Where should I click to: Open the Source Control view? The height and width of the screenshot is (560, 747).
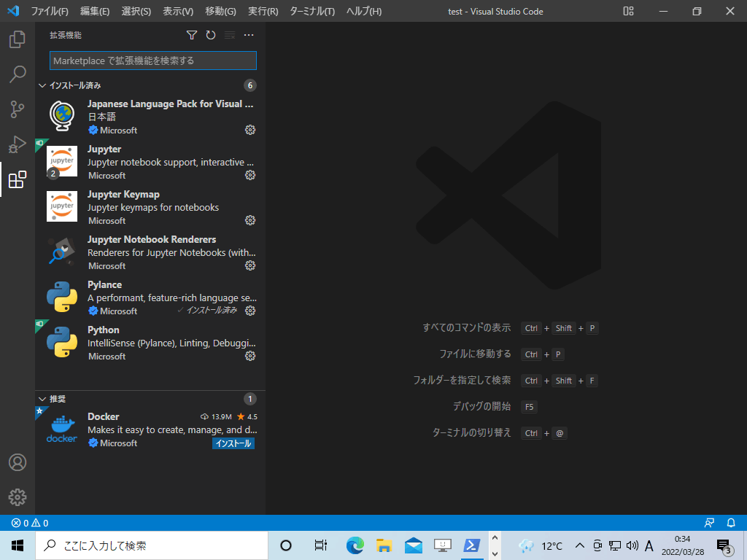(18, 109)
